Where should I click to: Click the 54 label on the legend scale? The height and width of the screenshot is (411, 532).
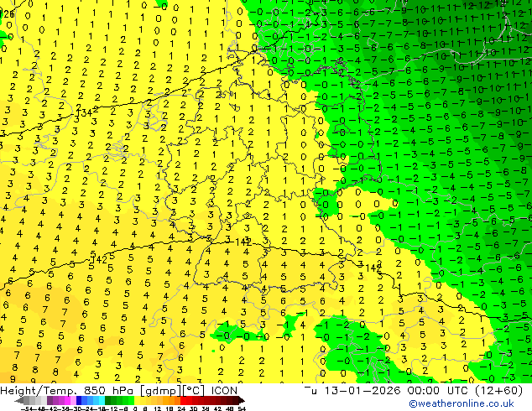(x=242, y=408)
